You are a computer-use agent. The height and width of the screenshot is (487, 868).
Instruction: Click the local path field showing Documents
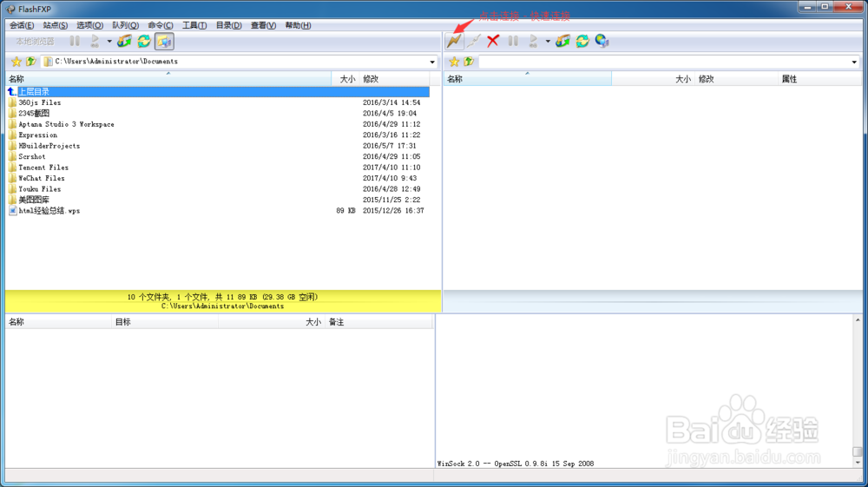pos(234,62)
